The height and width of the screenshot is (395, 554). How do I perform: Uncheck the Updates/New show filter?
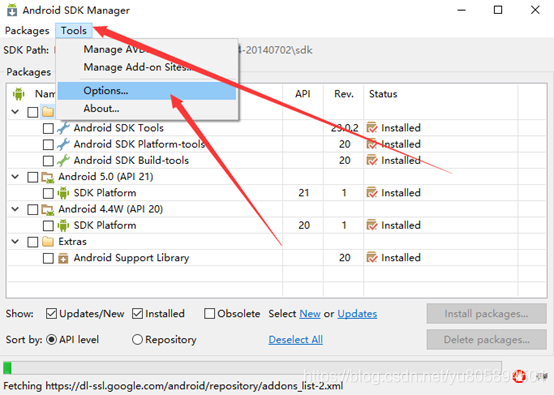pos(51,313)
